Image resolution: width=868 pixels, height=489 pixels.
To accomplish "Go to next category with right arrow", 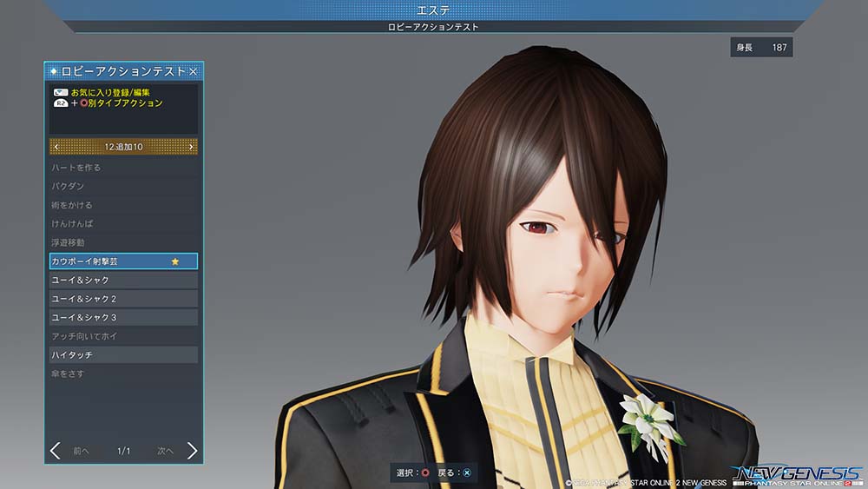I will point(191,147).
